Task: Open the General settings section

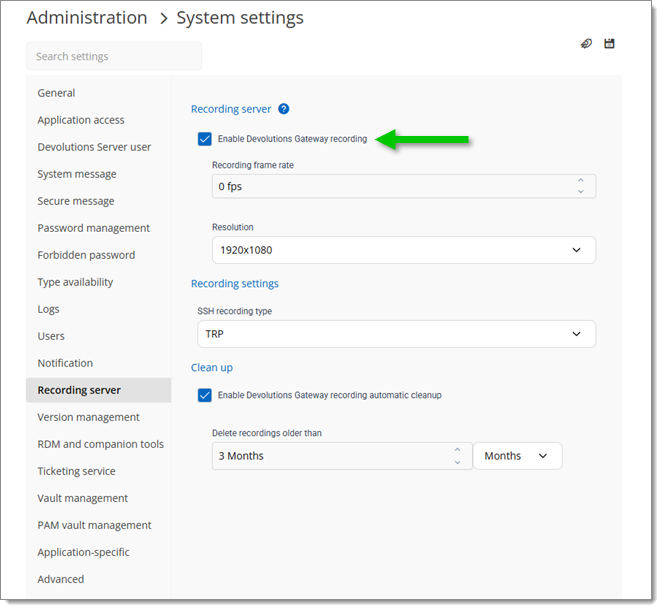Action: tap(98, 93)
